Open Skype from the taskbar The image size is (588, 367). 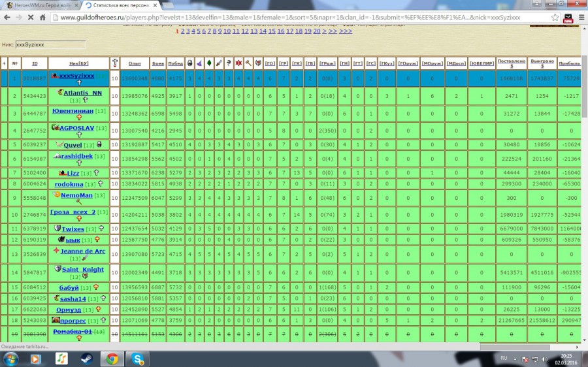tap(138, 359)
